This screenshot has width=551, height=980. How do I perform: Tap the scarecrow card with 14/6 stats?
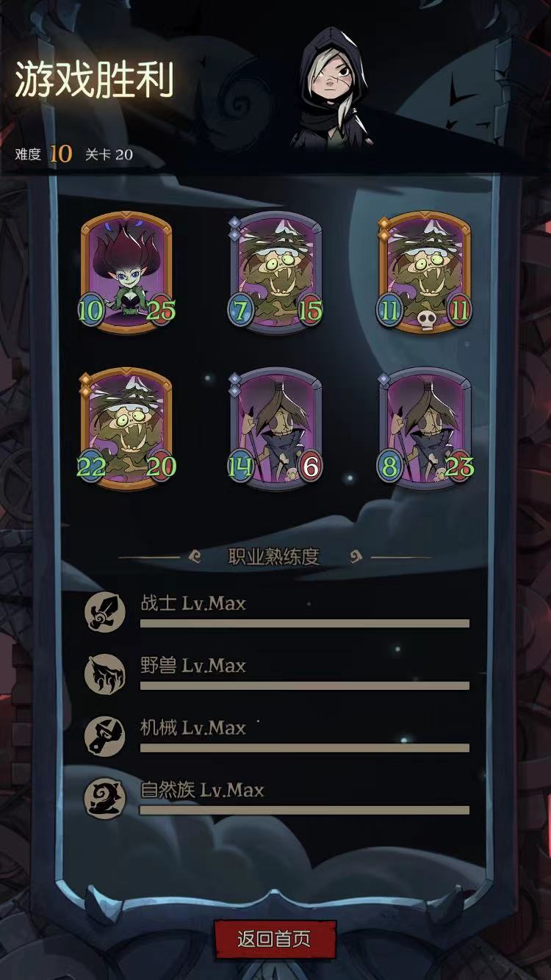pyautogui.click(x=275, y=430)
